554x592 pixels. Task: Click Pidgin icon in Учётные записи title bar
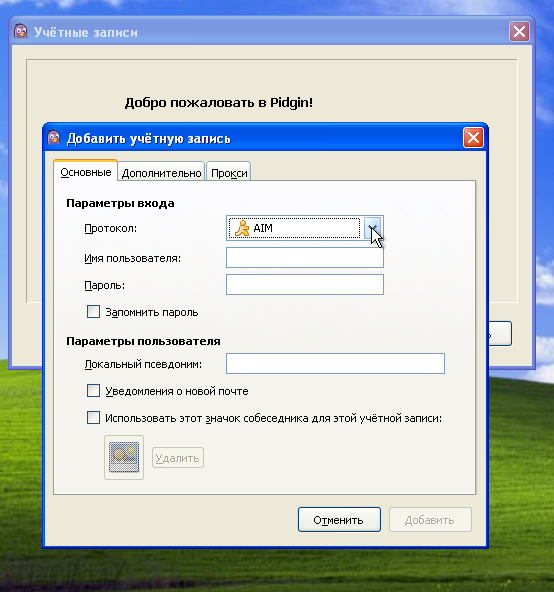click(21, 31)
